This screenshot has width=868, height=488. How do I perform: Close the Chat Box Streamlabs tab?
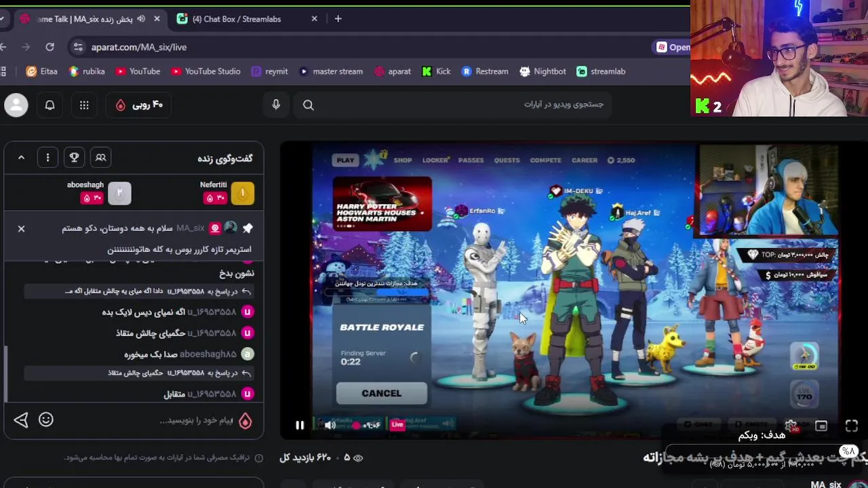point(314,19)
